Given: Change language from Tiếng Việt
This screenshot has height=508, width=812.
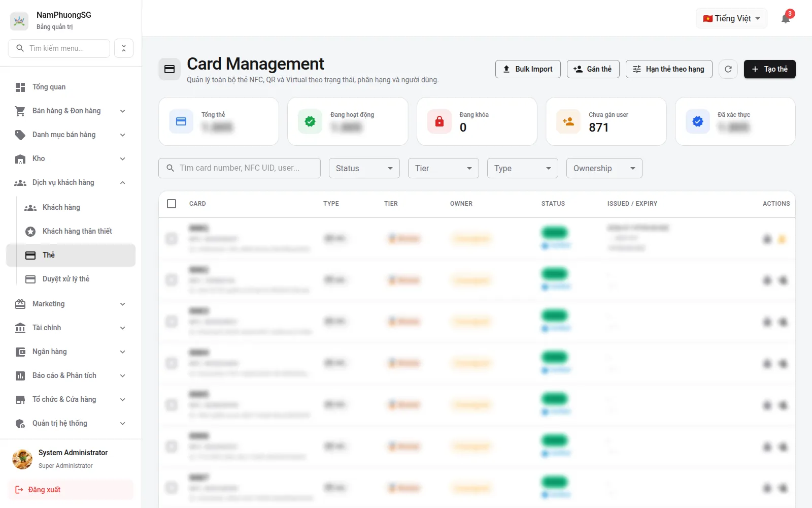Looking at the screenshot, I should [x=731, y=19].
